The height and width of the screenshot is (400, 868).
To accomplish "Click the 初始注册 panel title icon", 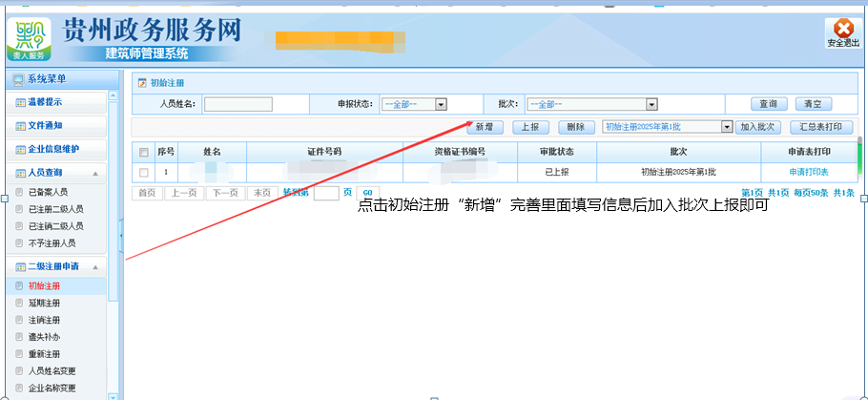I will tap(142, 84).
